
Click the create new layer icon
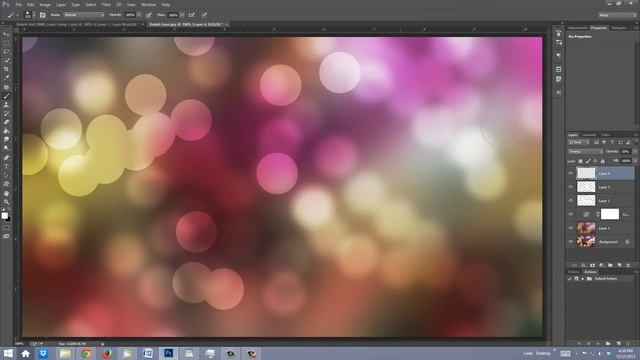pyautogui.click(x=619, y=265)
